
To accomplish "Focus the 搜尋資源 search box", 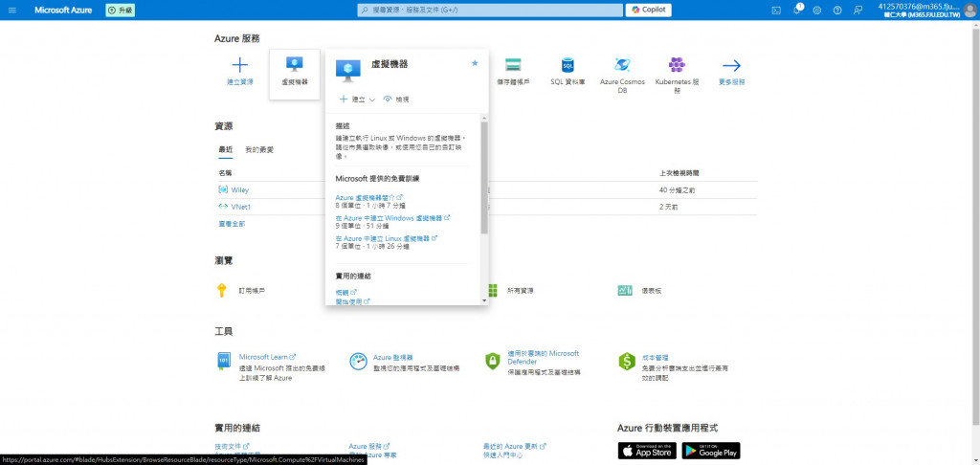I will (490, 10).
